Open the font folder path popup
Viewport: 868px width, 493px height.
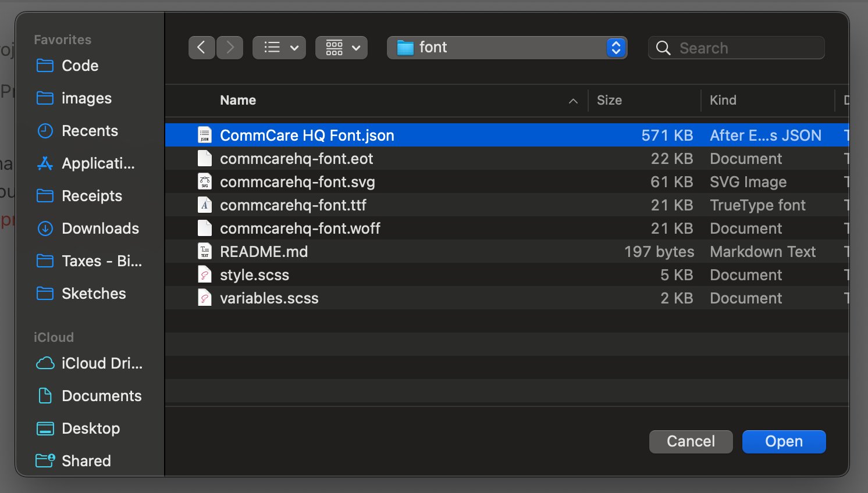(x=507, y=48)
